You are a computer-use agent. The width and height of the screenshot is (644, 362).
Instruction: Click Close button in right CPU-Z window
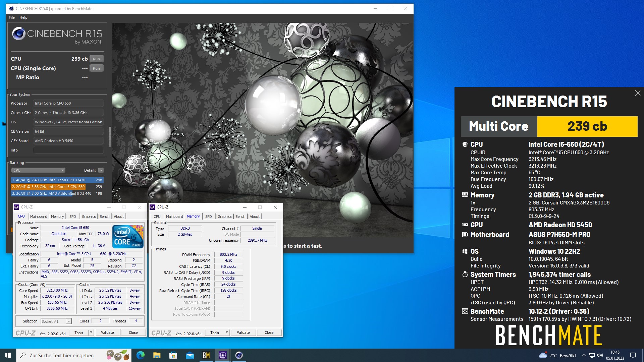pyautogui.click(x=269, y=333)
